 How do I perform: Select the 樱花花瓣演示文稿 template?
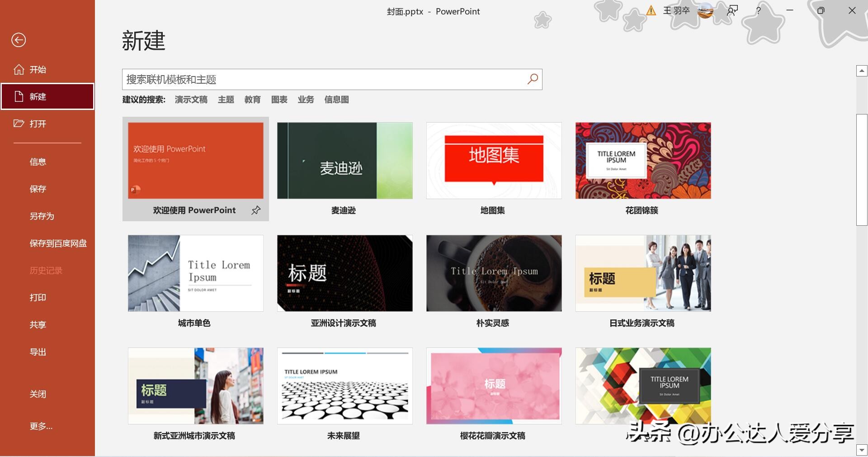coord(494,386)
